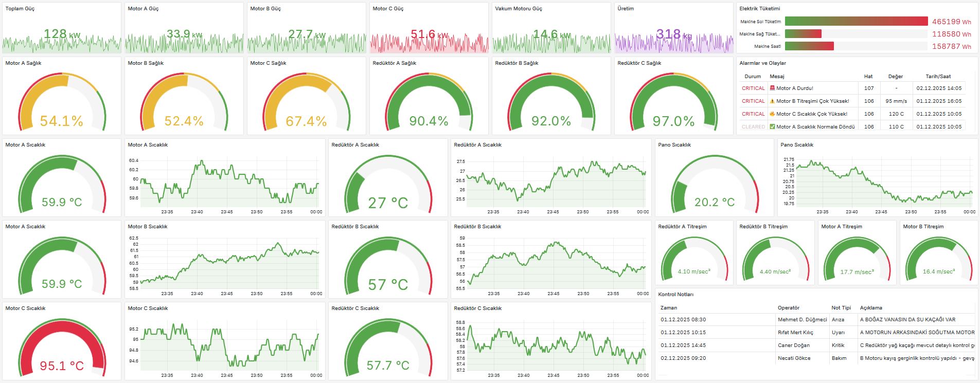Click the purple Üretim 318 kg stat
Viewport: 980px width, 383px height.
[x=673, y=34]
